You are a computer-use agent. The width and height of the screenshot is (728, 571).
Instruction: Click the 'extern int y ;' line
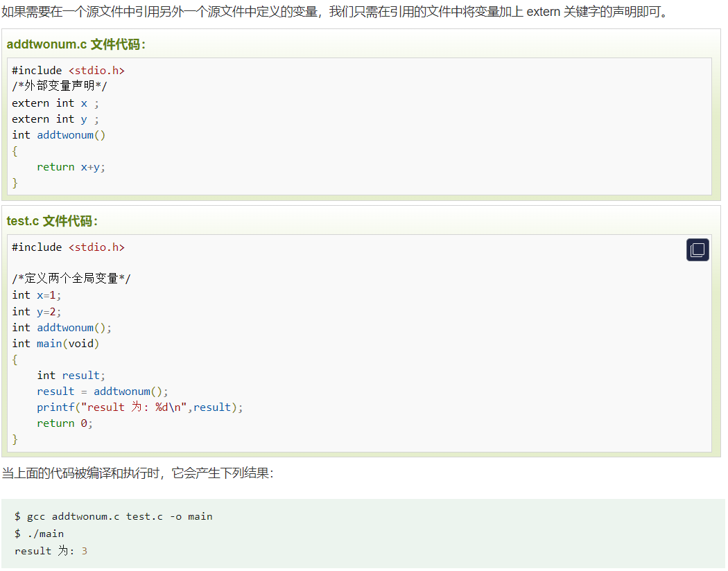click(55, 120)
